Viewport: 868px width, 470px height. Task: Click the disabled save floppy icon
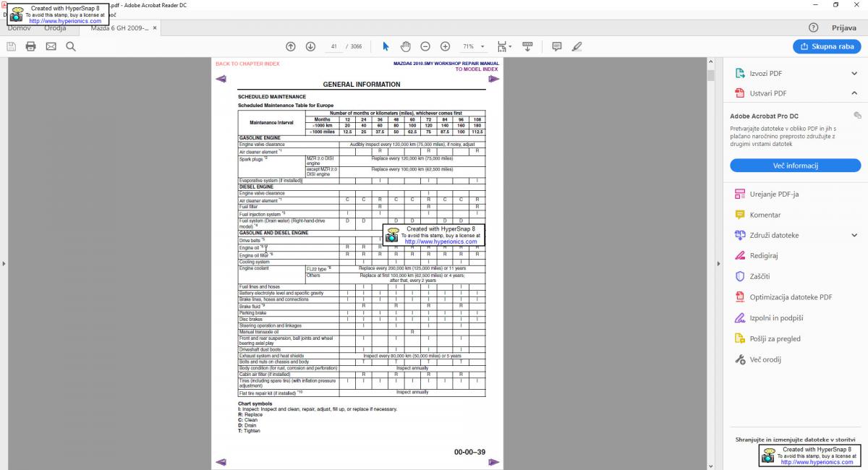pos(11,46)
